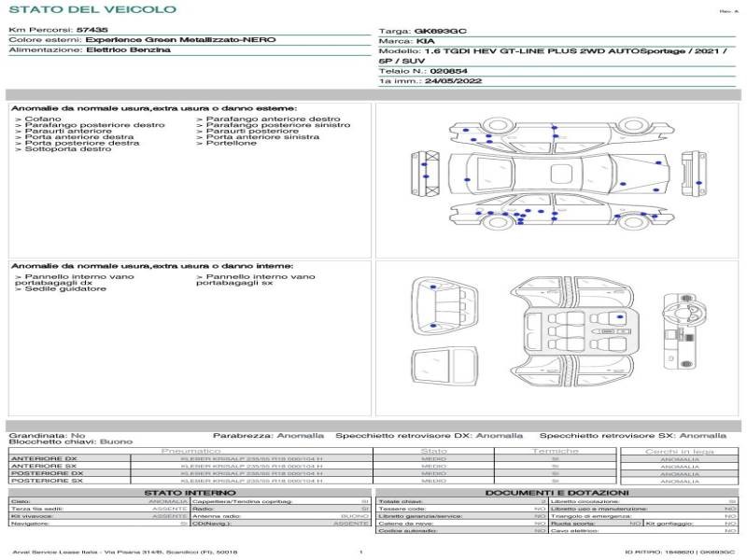Click the "Arval Service Lease Italia" footer address
Screen dimensions: 747x560
point(125,553)
